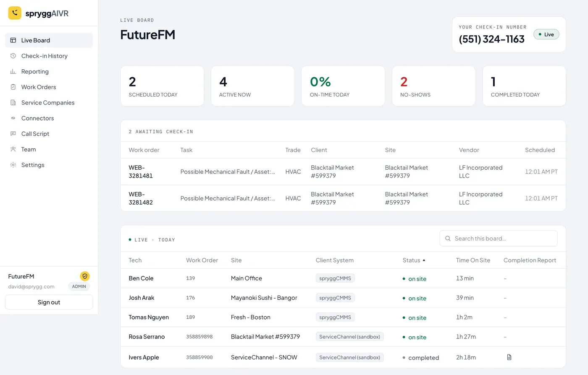Click the Team people icon
The height and width of the screenshot is (375, 588).
pos(13,149)
